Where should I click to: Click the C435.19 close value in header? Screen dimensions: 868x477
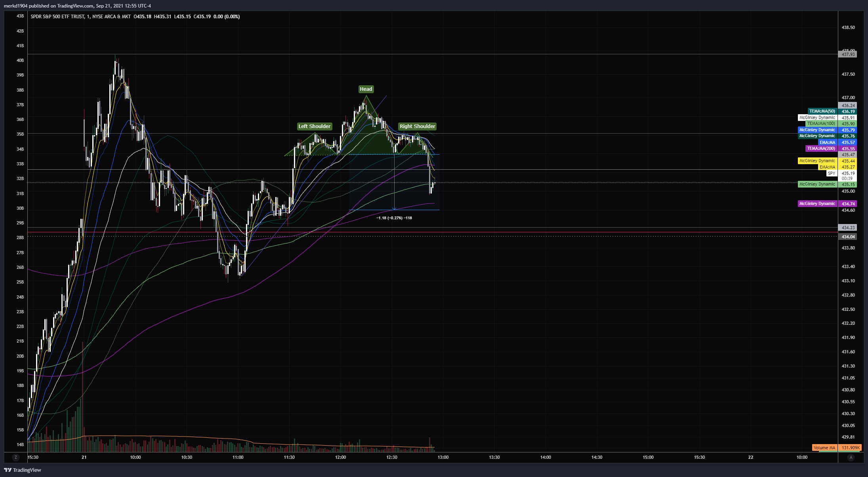(202, 17)
